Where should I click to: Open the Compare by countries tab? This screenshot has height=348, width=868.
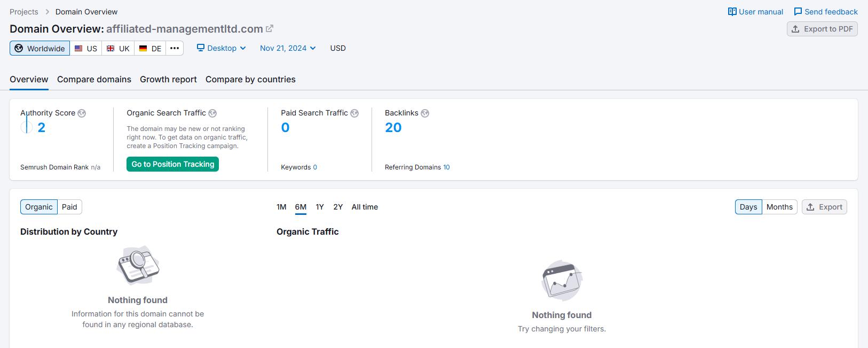click(250, 79)
